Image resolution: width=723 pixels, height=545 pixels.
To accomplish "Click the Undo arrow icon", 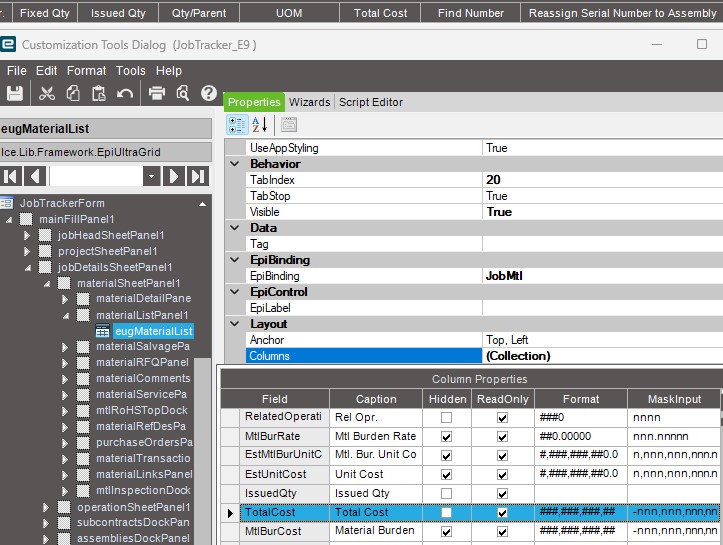I will click(125, 93).
